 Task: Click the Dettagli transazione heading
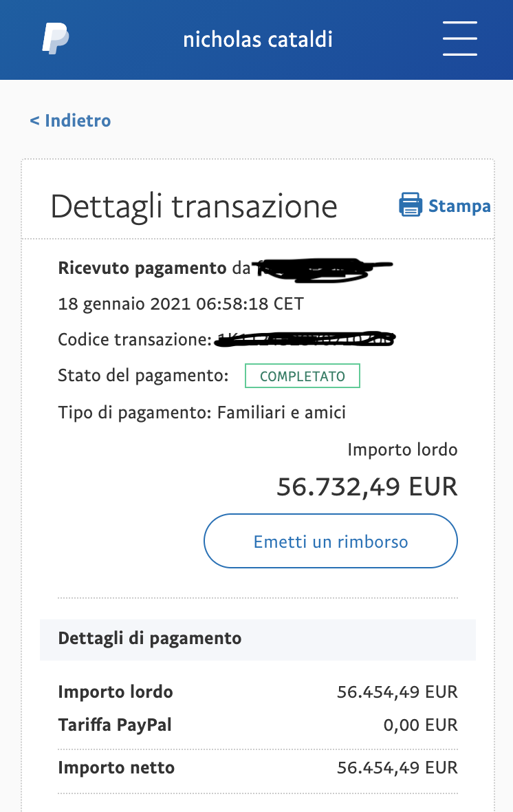194,206
